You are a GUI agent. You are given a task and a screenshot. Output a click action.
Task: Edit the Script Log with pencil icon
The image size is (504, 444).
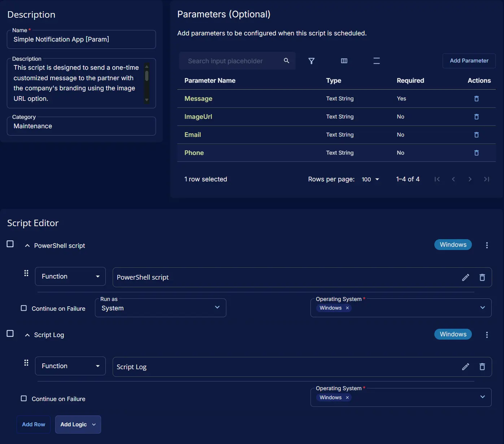coord(465,367)
